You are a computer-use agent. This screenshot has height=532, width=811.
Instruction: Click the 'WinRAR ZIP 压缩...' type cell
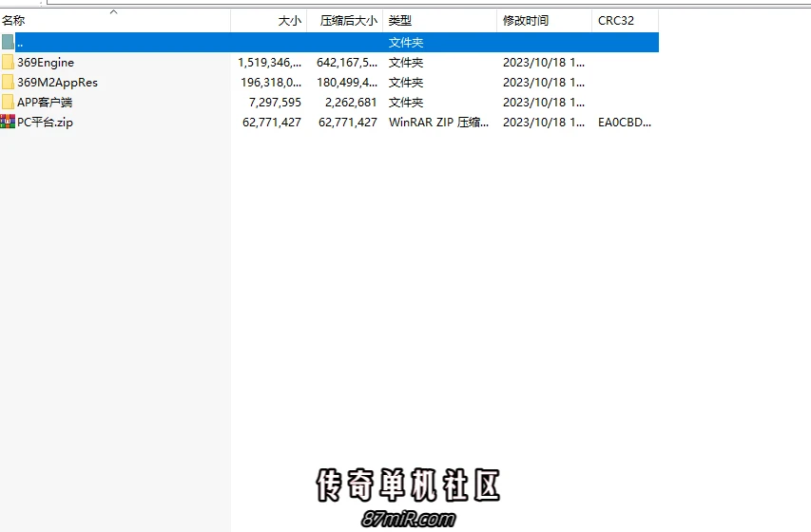coord(438,123)
